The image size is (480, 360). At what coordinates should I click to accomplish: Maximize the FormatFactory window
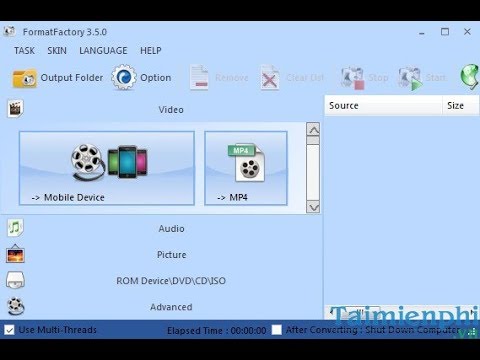coord(445,32)
